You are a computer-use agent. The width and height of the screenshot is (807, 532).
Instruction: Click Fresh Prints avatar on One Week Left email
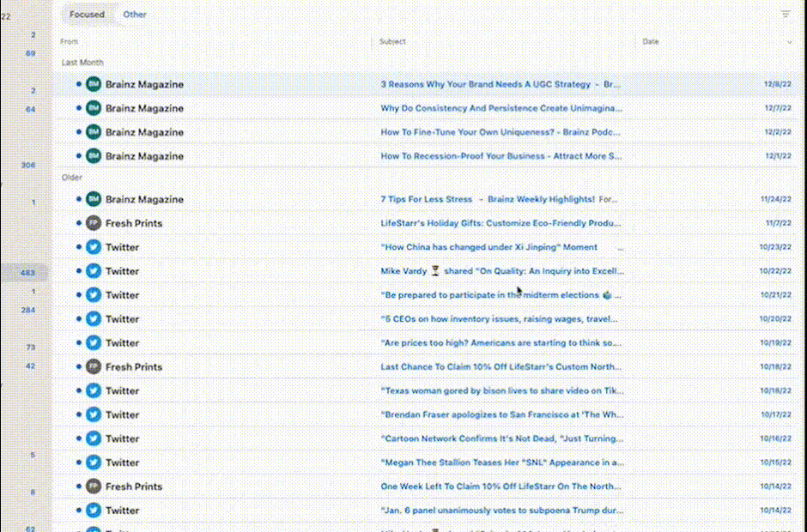(x=94, y=487)
